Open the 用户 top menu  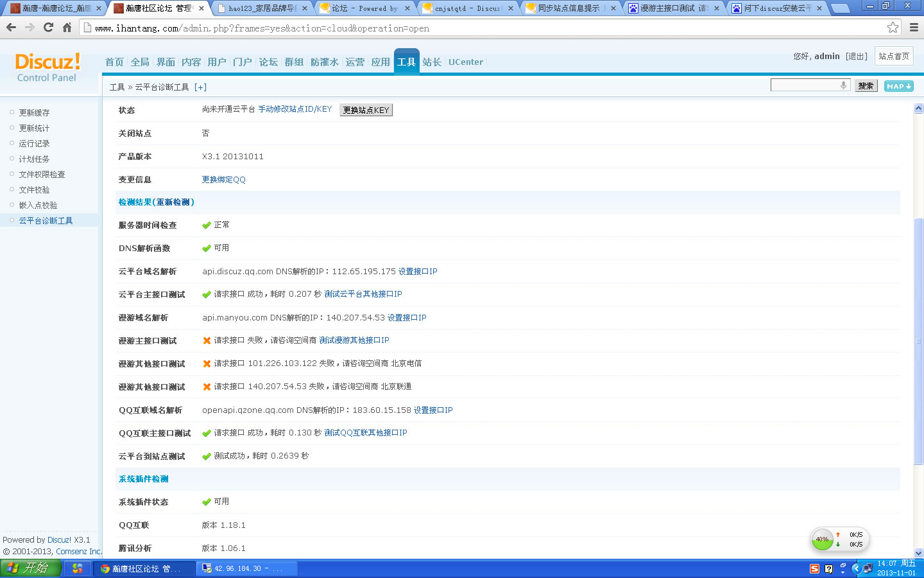[217, 62]
